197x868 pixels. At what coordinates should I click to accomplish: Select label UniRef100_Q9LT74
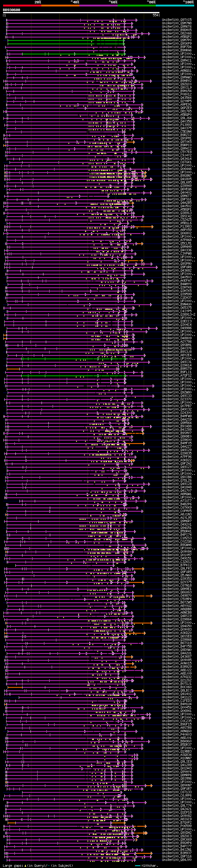(x=177, y=805)
